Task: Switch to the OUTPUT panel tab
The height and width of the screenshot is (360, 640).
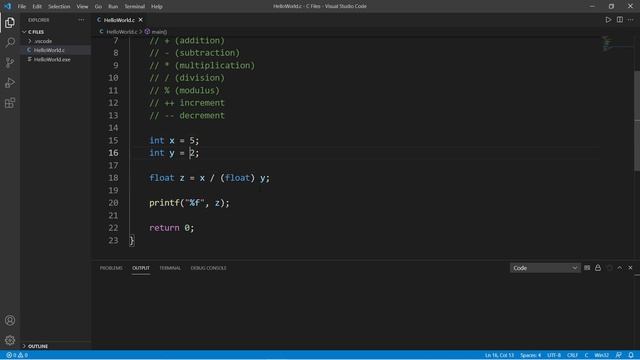Action: (141, 268)
